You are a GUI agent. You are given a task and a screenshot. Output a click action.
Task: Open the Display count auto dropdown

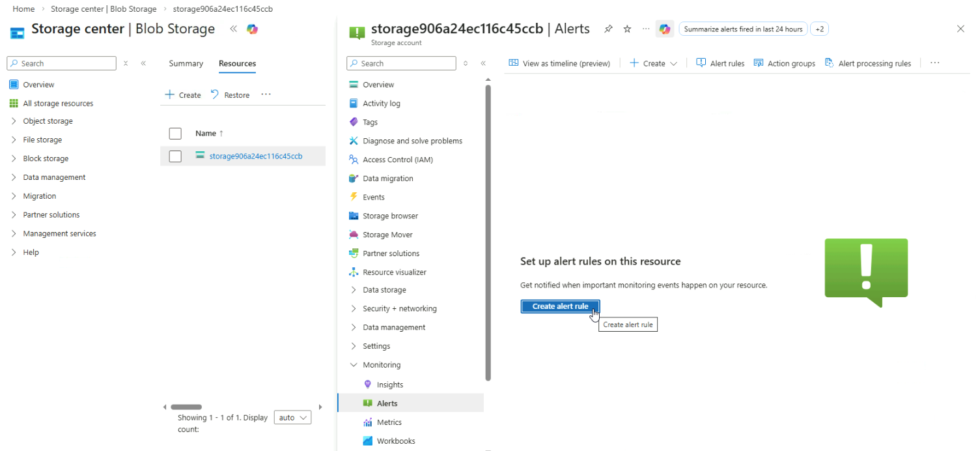click(292, 418)
